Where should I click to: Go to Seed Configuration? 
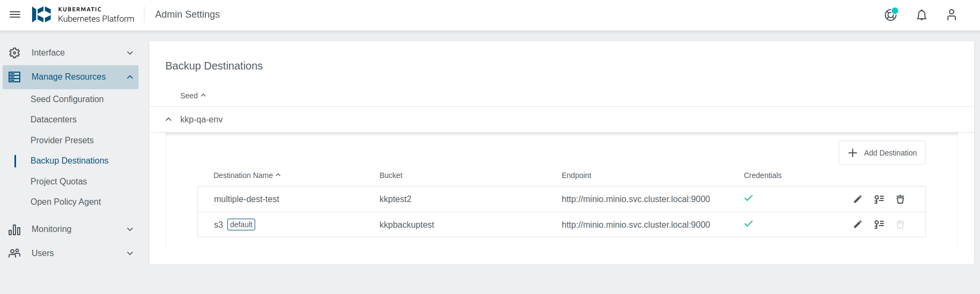(67, 99)
